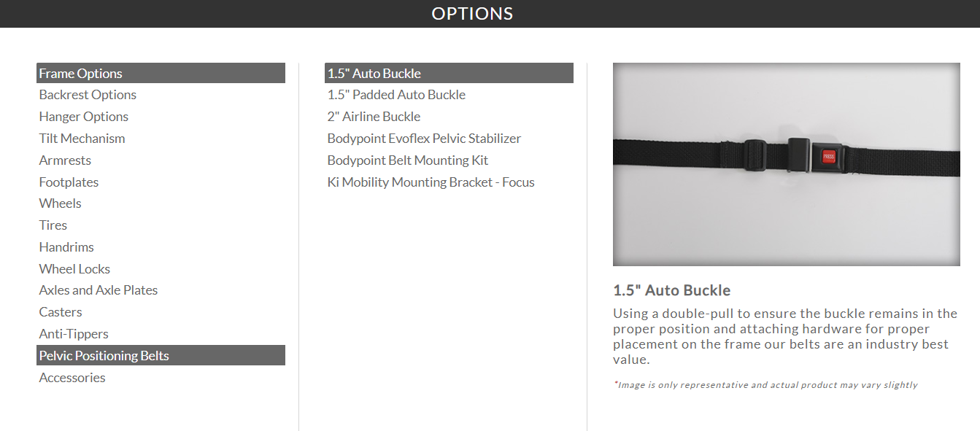Open Hanger Options list
Screen dimensions: 980x431
(84, 117)
